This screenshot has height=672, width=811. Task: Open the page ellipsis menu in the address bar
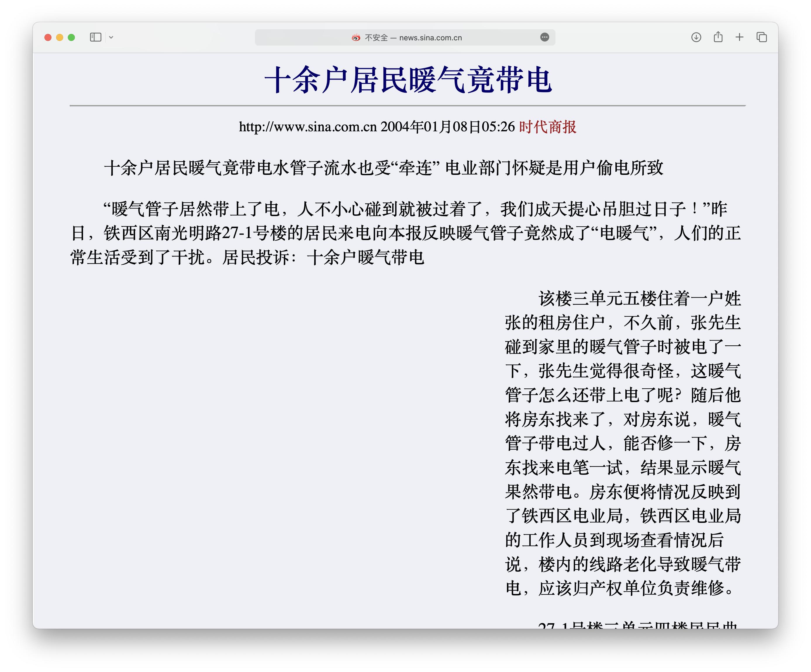(x=544, y=37)
